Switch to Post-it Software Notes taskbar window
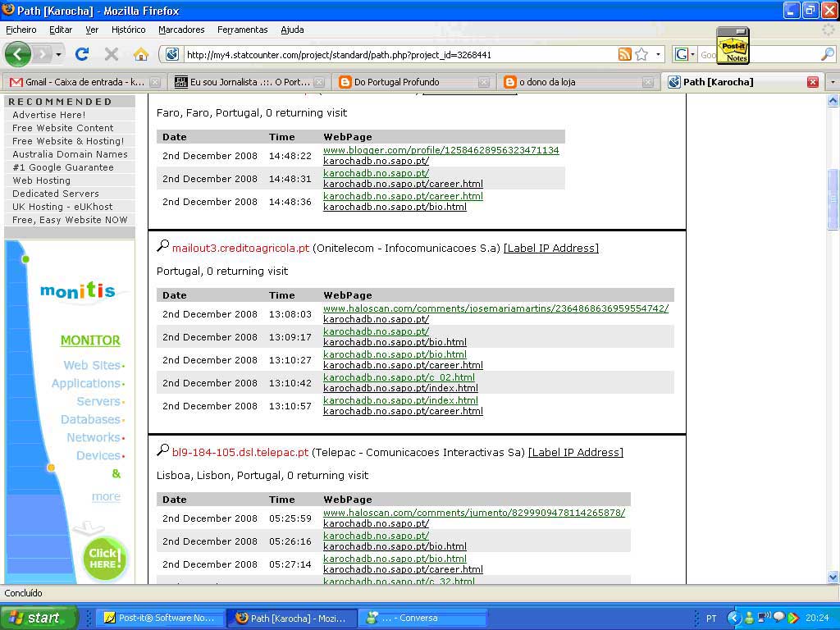Screen dimensions: 840x630 (159, 619)
